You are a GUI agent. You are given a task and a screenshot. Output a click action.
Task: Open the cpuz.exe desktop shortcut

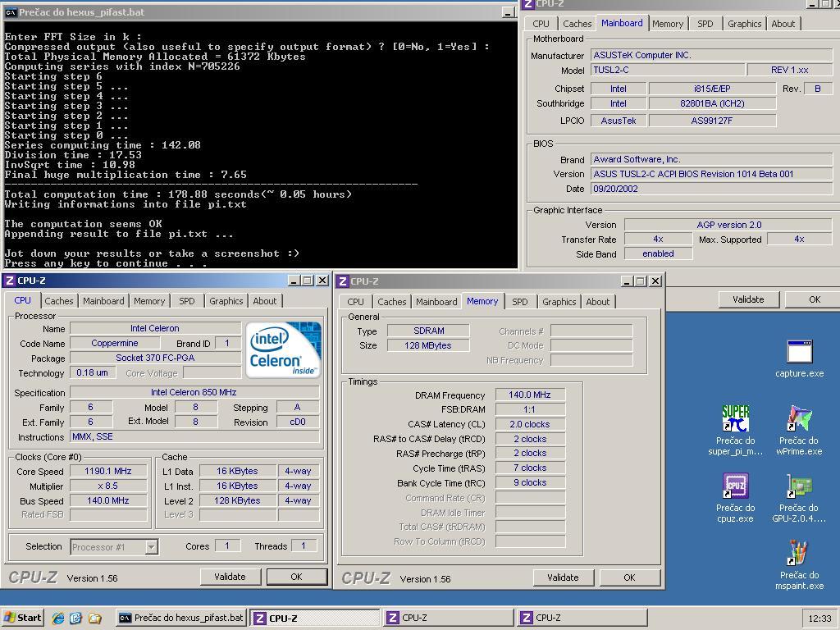coord(735,498)
